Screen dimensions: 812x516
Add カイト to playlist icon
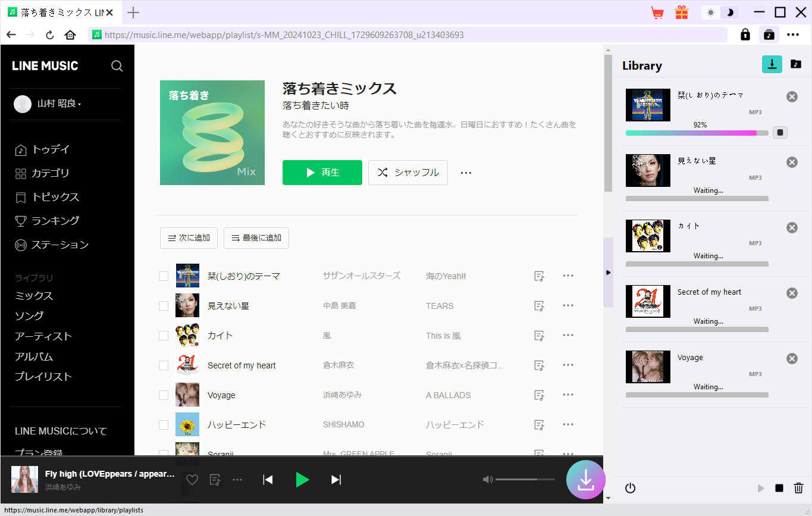540,336
